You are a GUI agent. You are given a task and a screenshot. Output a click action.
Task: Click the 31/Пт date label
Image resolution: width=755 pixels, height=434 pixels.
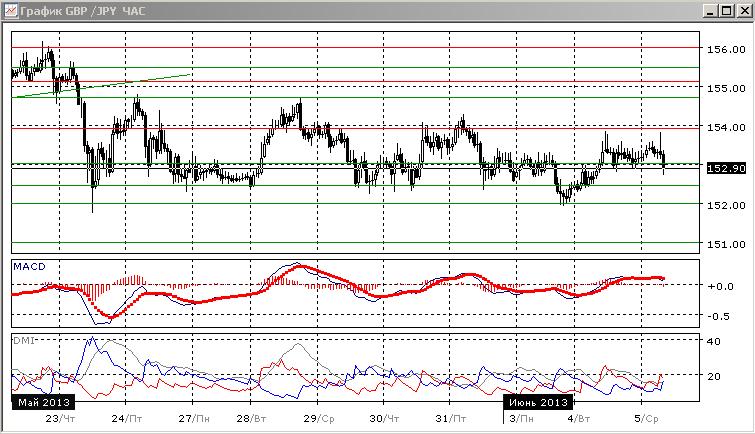click(x=451, y=419)
